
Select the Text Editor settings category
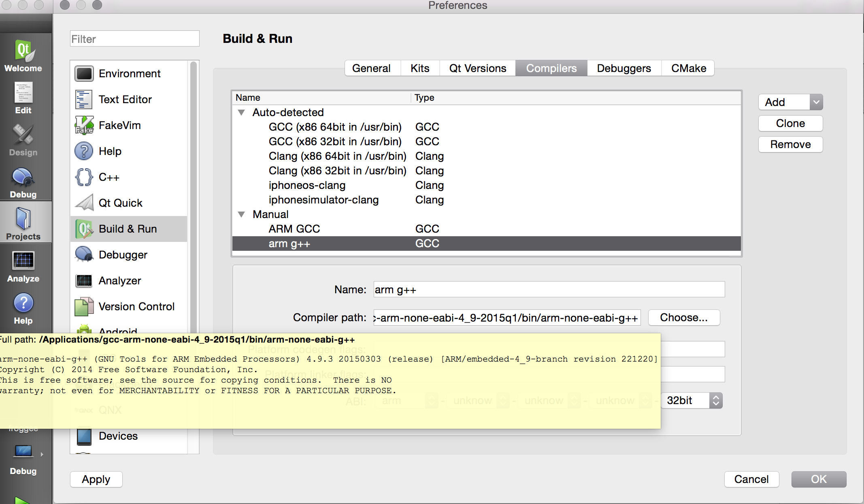[x=129, y=100]
